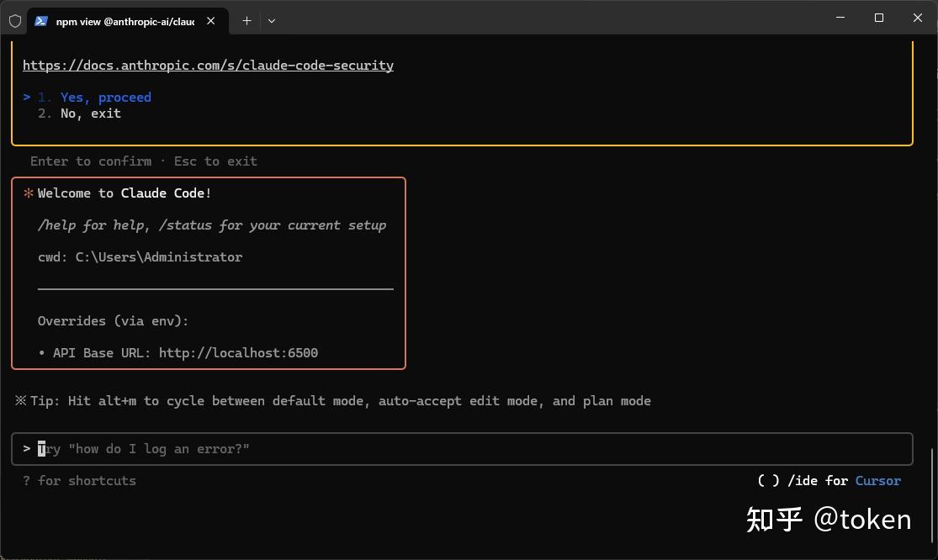Click the orange Claude Code asterisk icon

[x=28, y=193]
